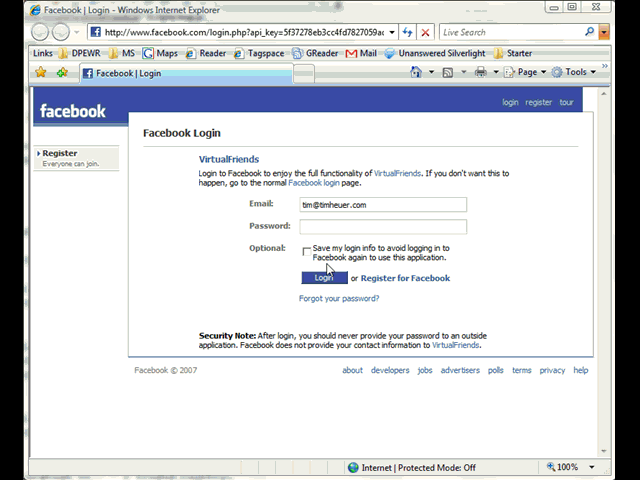Open the privacy footer link
Screen dimensions: 640x480
pos(552,370)
